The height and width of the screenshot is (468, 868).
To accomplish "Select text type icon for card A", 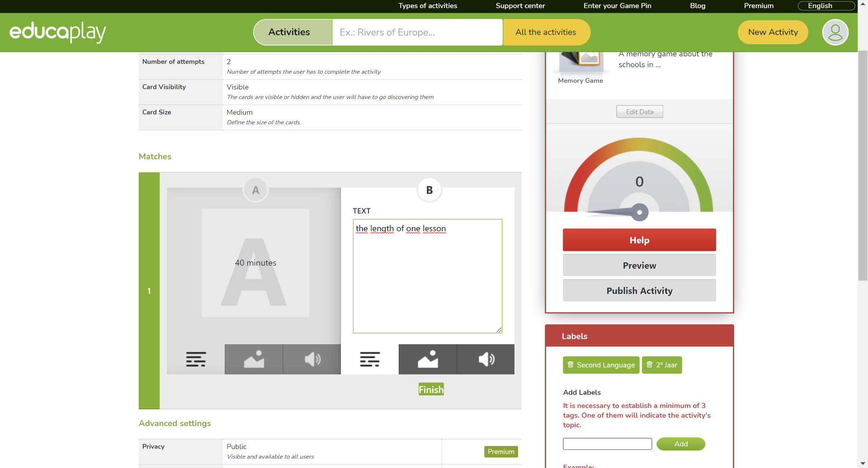I will 196,360.
